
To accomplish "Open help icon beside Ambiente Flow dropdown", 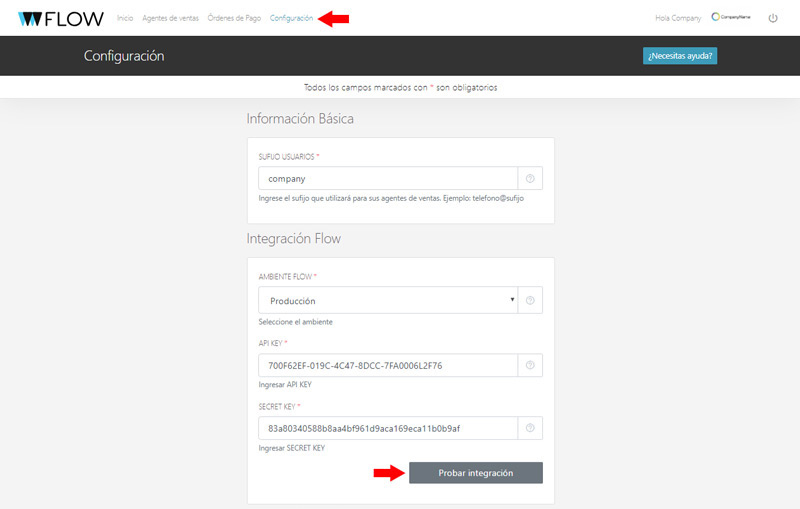I will point(530,300).
